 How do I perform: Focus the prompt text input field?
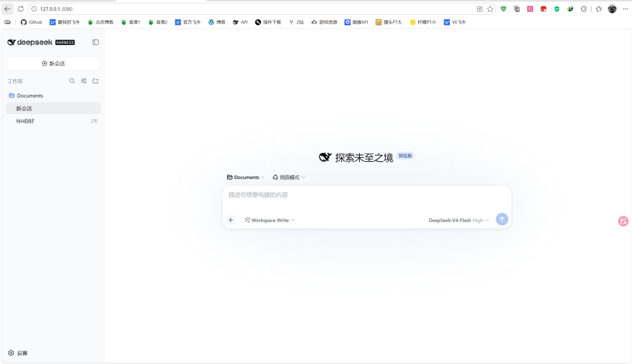click(367, 198)
